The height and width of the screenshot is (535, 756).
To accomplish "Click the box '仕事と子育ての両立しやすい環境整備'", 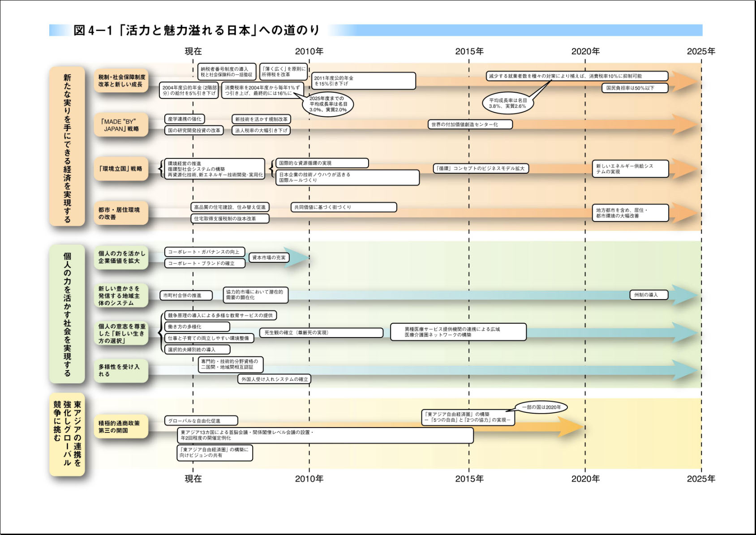I will click(209, 338).
